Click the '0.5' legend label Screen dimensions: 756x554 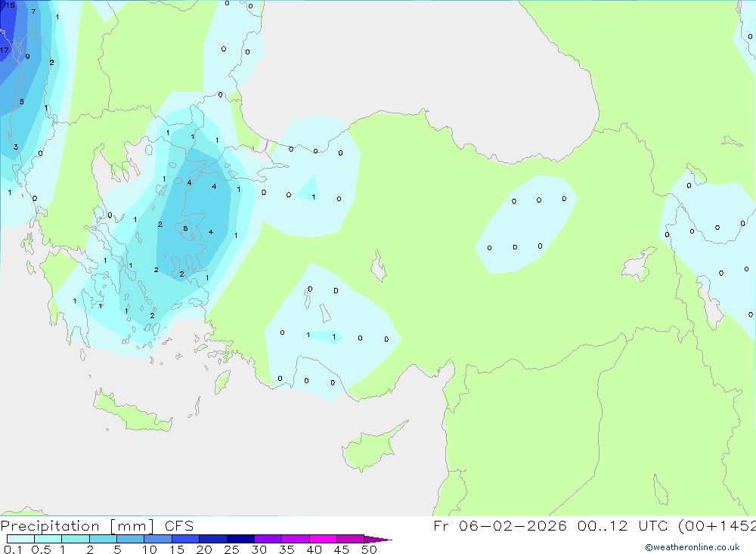41,549
